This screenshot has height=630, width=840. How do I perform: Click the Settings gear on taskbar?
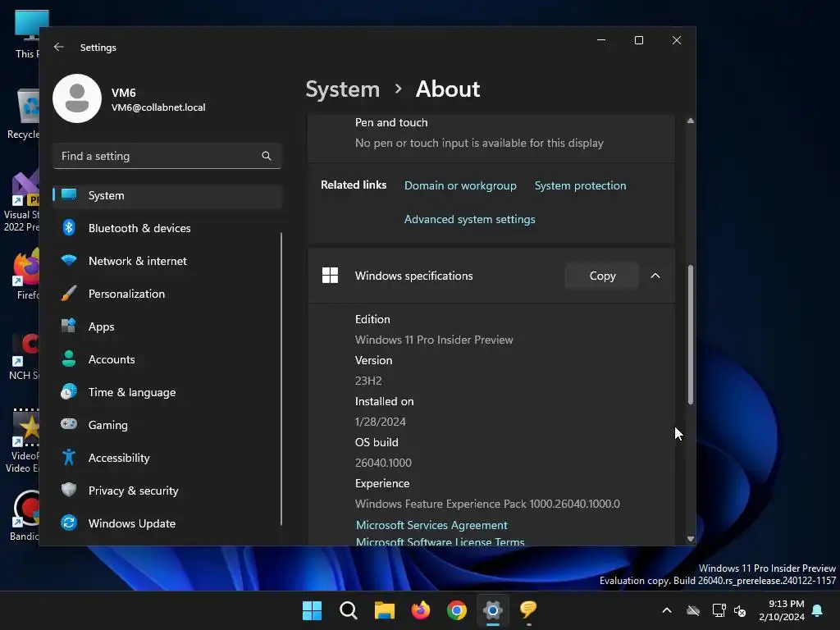point(493,610)
